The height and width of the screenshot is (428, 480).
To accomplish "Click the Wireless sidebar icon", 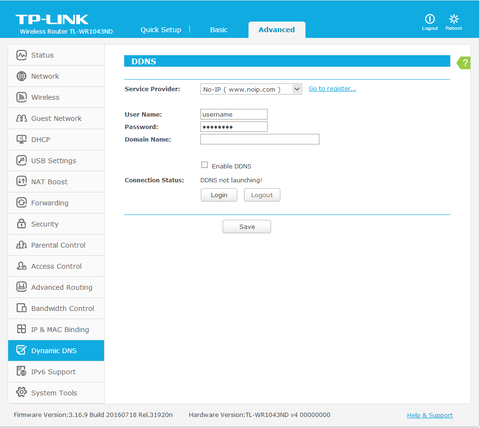I will tap(21, 97).
